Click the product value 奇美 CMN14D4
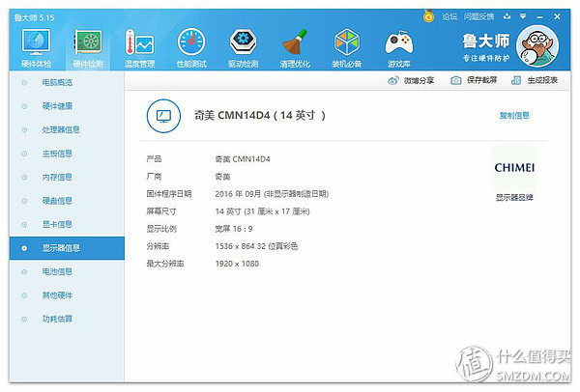580x392 pixels. point(243,159)
